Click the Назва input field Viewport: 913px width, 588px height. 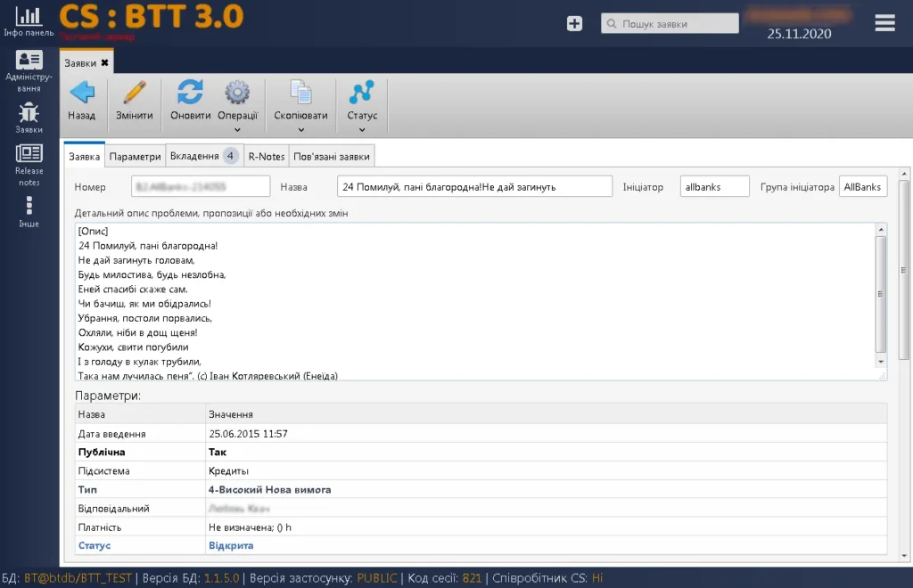pos(474,187)
